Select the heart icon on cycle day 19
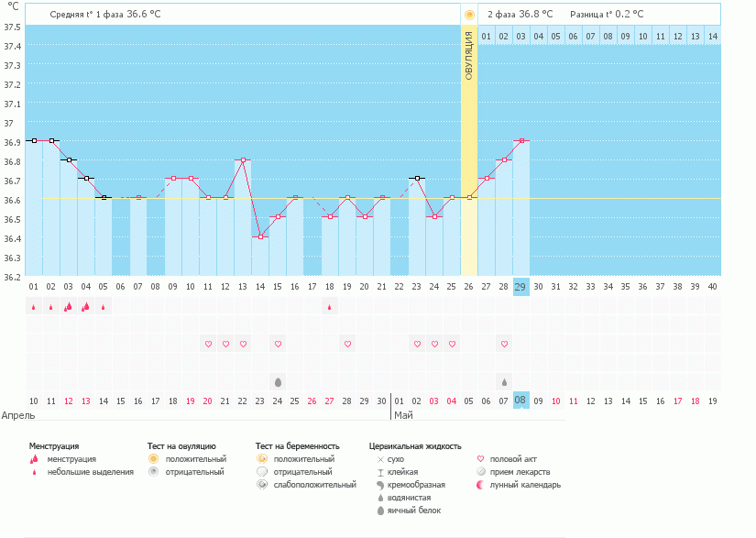Image resolution: width=756 pixels, height=538 pixels. 347,344
